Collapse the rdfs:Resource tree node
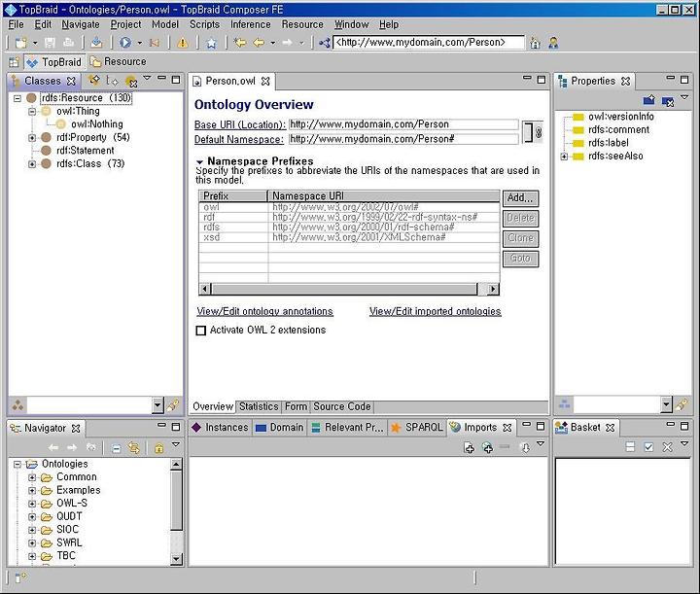The width and height of the screenshot is (700, 594). pos(17,98)
